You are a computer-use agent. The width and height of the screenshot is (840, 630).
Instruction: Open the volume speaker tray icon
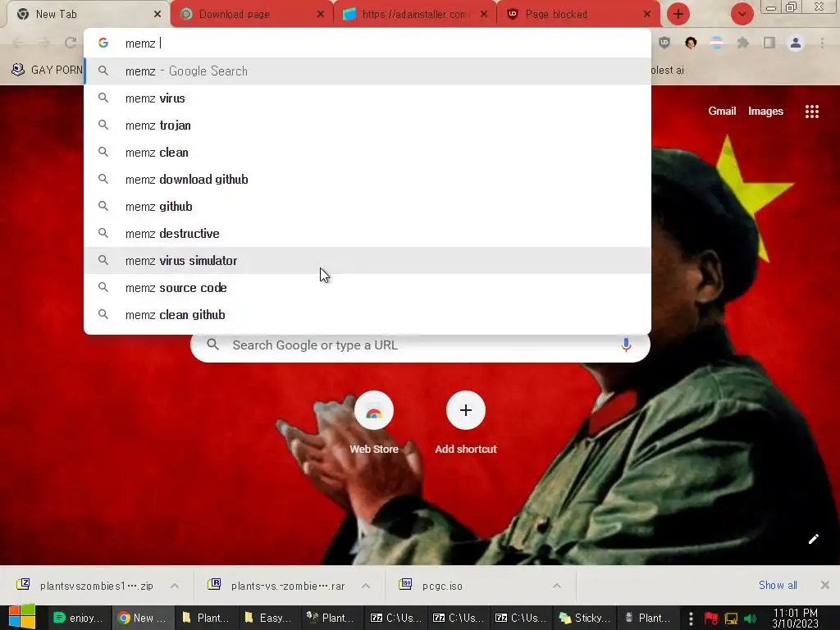[x=750, y=619]
